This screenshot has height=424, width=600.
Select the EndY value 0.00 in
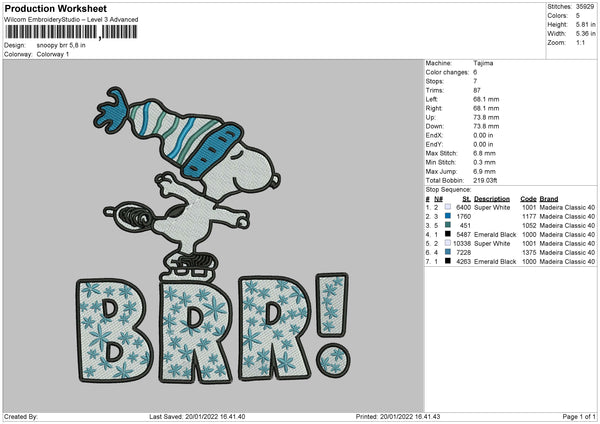click(x=483, y=144)
